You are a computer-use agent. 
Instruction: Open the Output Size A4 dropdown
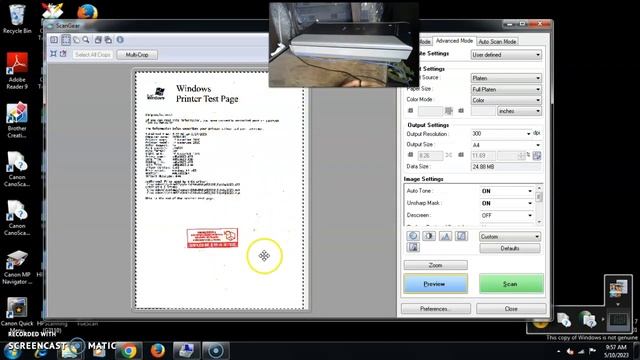click(x=506, y=145)
